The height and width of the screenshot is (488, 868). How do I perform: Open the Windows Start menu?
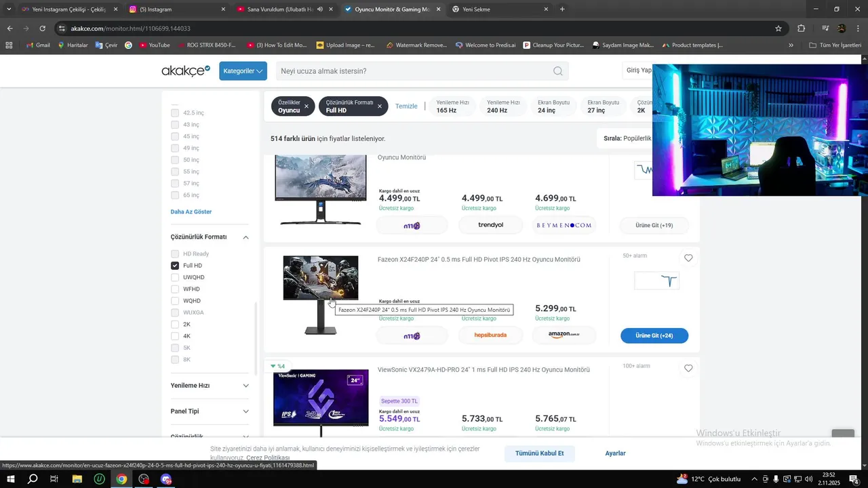tap(11, 479)
